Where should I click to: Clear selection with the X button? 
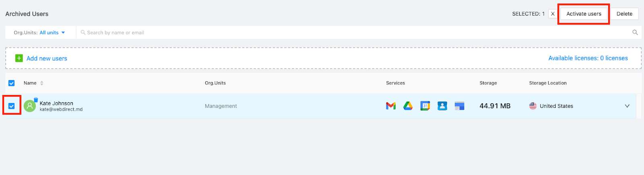(553, 14)
